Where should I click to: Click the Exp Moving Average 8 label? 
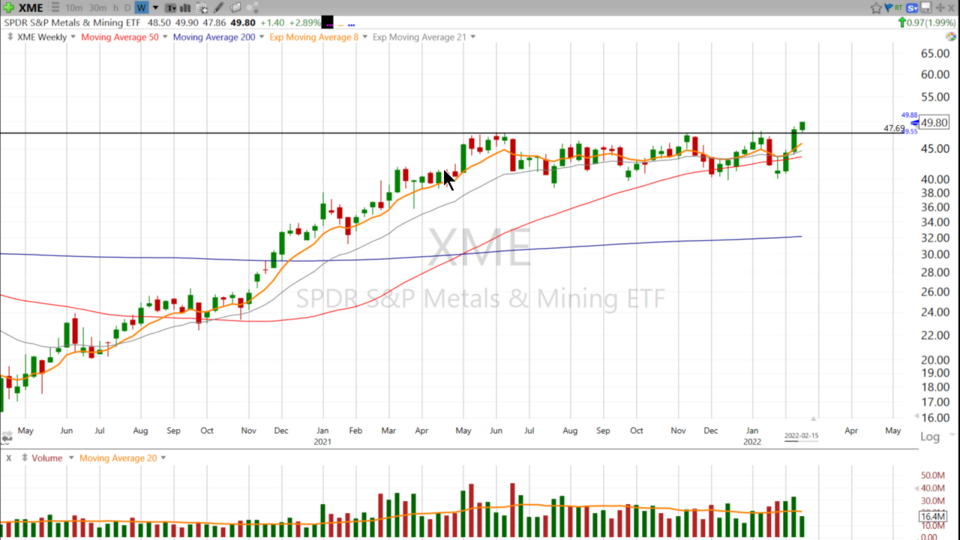[314, 37]
